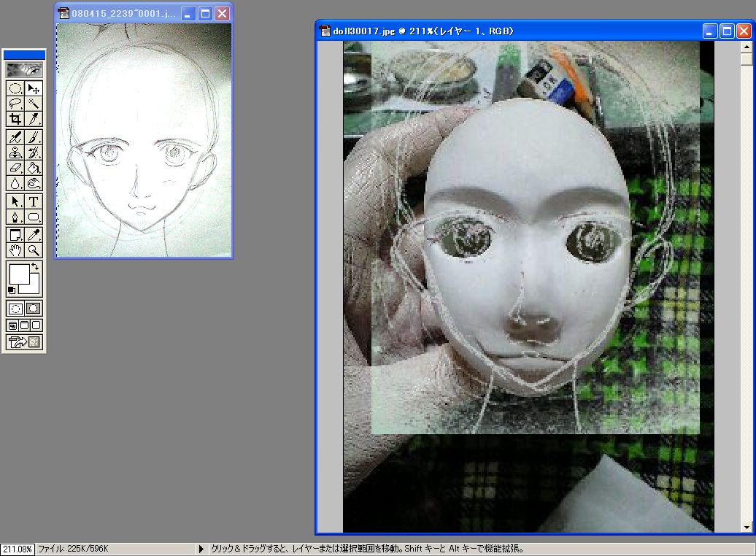
Task: Click the foreground color swatch
Action: (x=18, y=274)
